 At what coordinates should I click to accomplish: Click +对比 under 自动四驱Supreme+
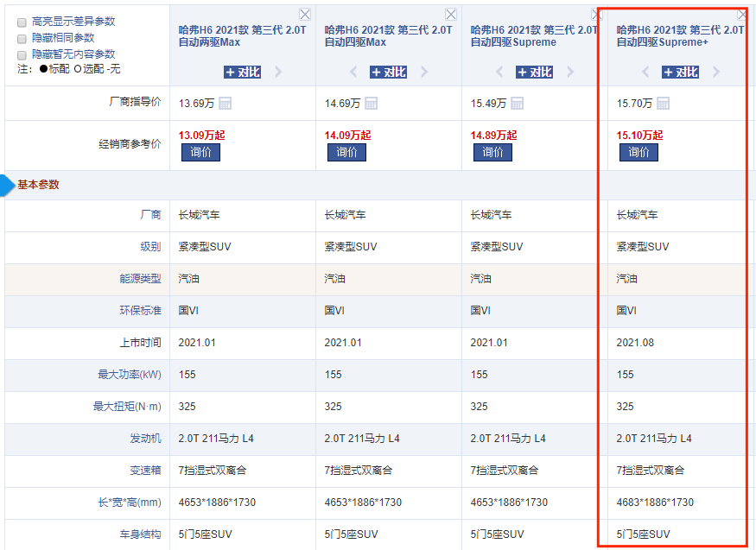click(x=680, y=73)
